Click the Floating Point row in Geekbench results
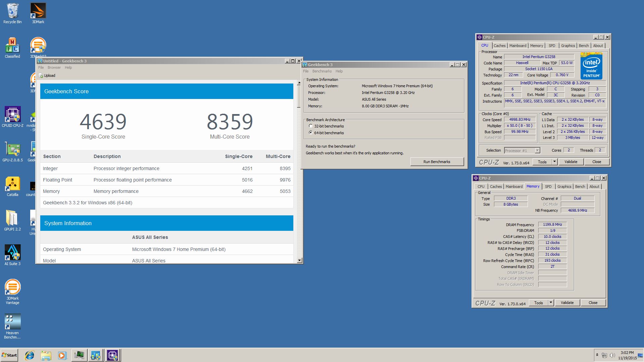 pyautogui.click(x=166, y=180)
